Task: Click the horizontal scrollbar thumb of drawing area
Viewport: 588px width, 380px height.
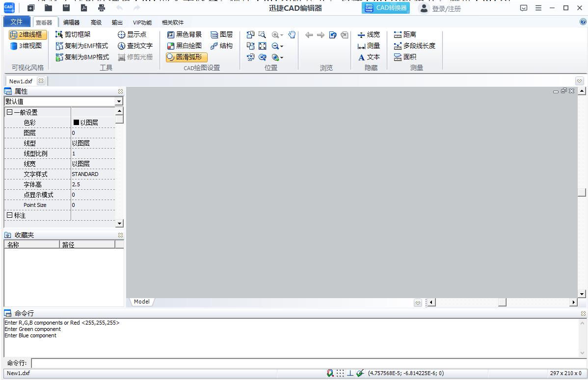Action: (502, 302)
